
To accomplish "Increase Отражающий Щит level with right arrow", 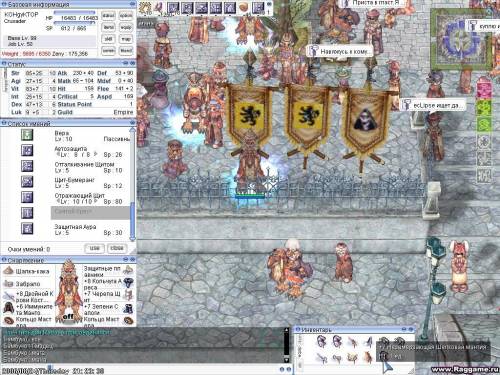I will (x=95, y=201).
